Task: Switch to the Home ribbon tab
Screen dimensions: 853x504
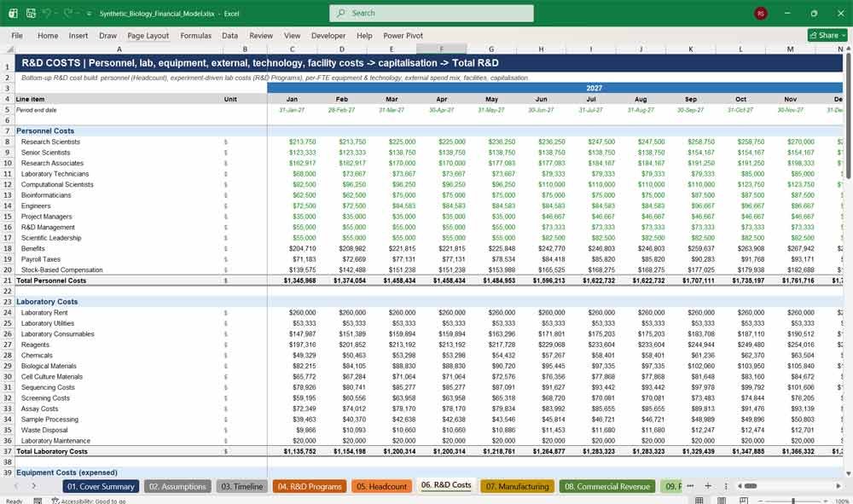Action: tap(48, 35)
